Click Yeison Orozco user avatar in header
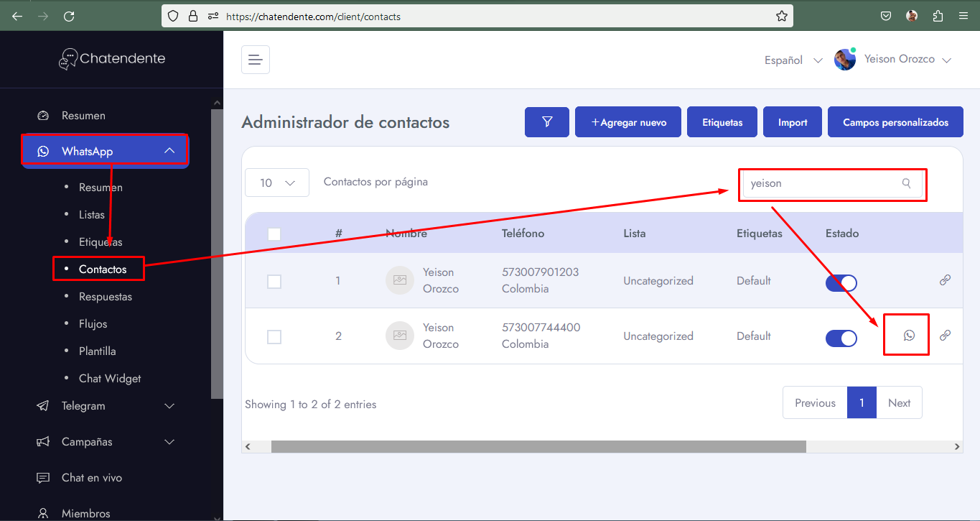This screenshot has width=980, height=521. [x=845, y=60]
